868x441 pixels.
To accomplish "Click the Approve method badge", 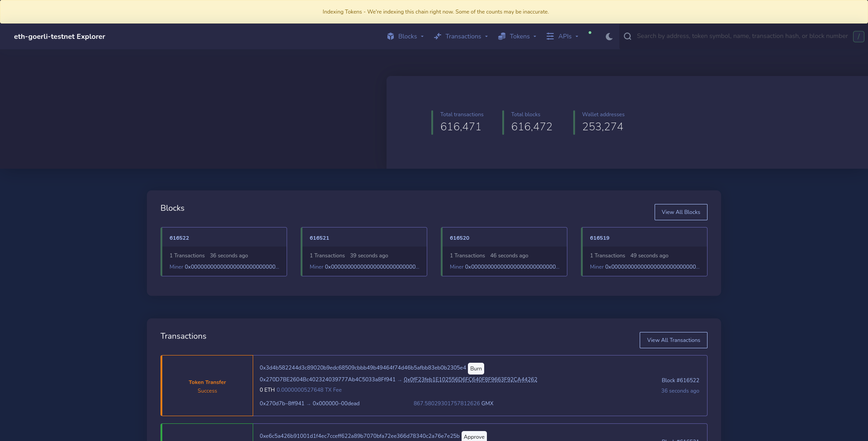I will 474,436.
